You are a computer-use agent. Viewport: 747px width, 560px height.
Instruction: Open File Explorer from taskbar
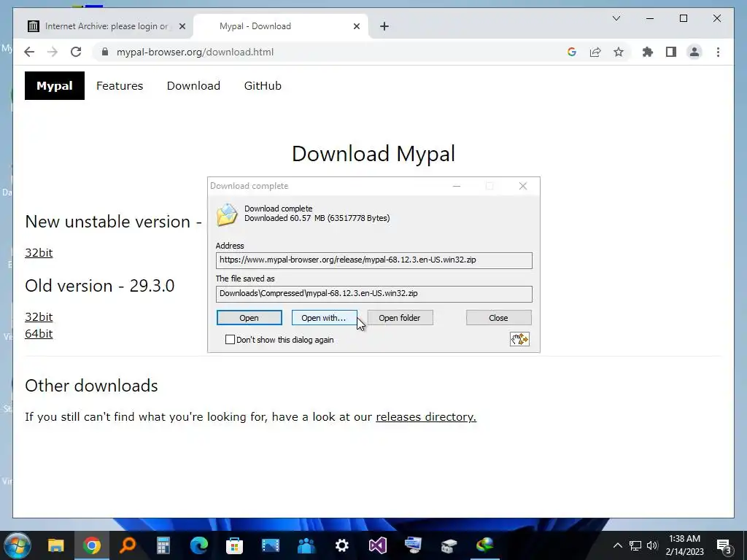[55, 545]
